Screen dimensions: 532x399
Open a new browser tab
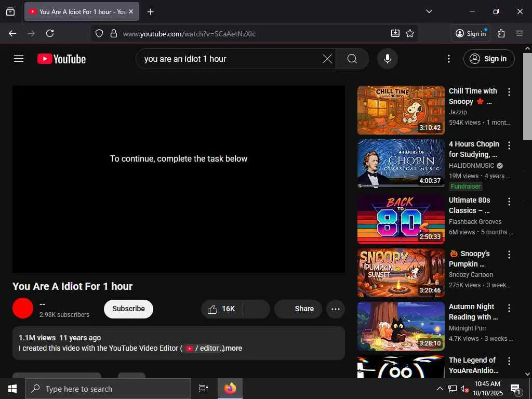coord(150,12)
